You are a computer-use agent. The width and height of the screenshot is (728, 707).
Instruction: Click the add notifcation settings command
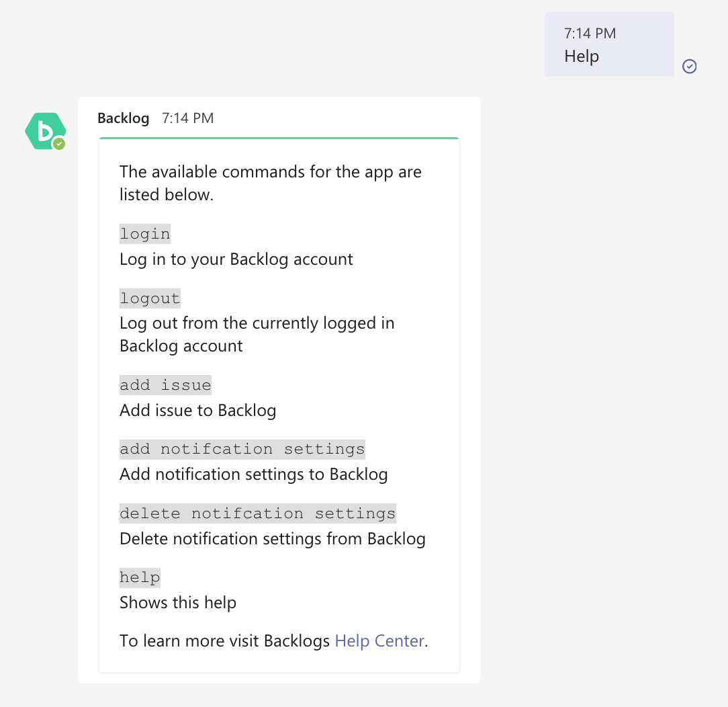point(242,449)
